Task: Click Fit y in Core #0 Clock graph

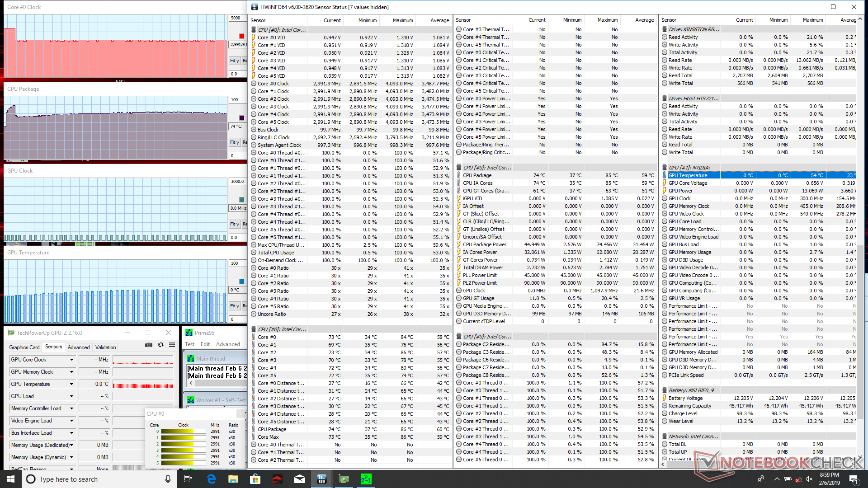Action: [x=235, y=61]
